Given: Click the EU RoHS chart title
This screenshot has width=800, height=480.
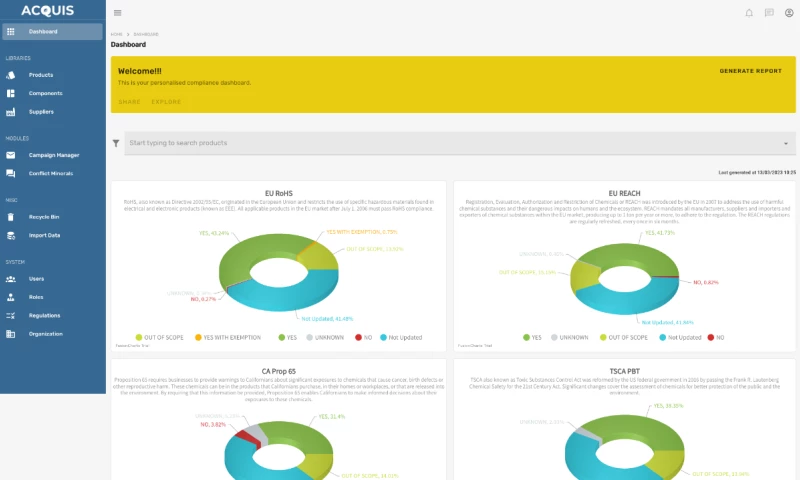Looking at the screenshot, I should point(279,193).
